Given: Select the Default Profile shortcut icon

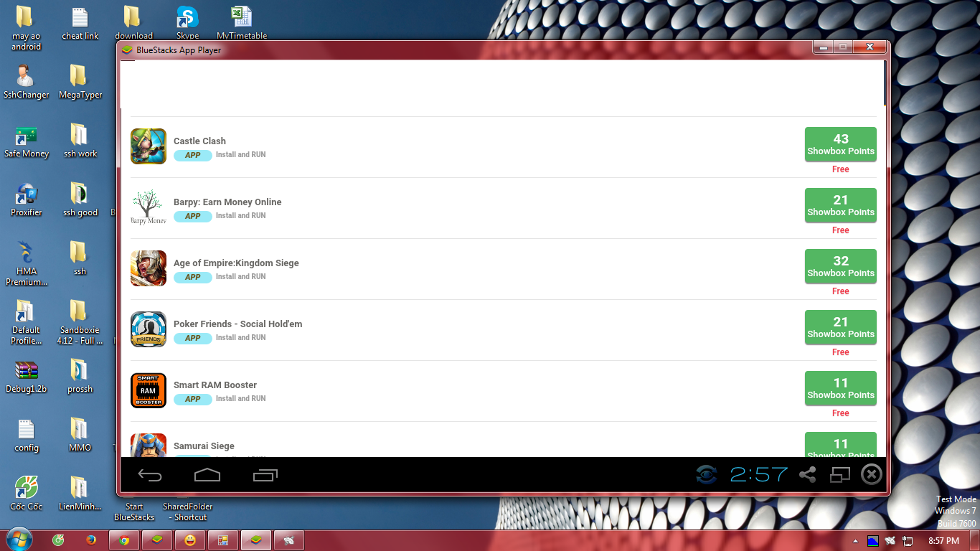Looking at the screenshot, I should click(26, 323).
